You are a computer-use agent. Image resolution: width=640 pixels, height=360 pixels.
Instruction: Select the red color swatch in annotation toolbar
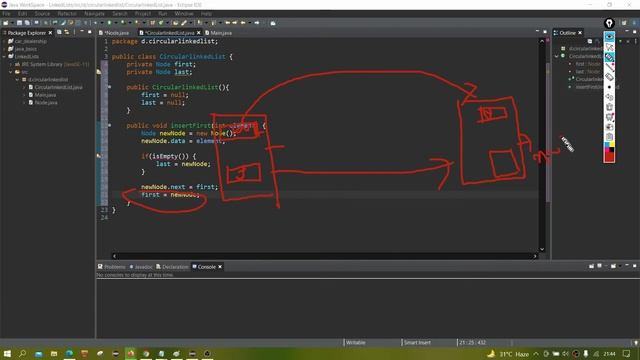click(609, 157)
